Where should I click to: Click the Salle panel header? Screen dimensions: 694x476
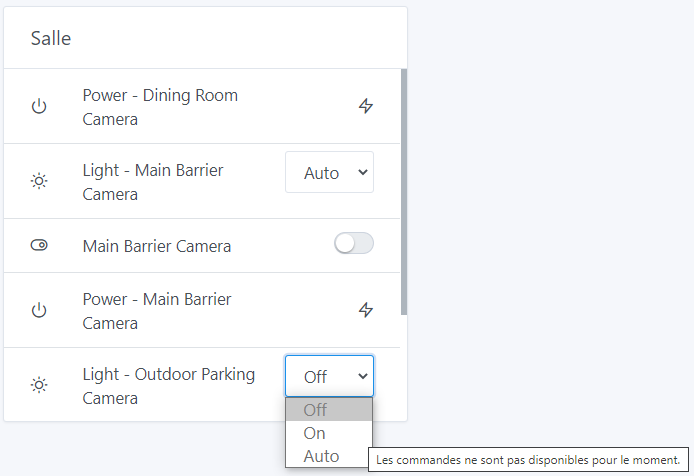(x=205, y=38)
